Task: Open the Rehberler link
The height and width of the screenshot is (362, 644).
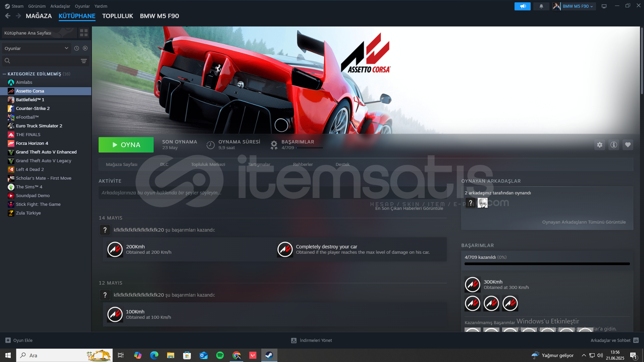Action: (x=303, y=164)
